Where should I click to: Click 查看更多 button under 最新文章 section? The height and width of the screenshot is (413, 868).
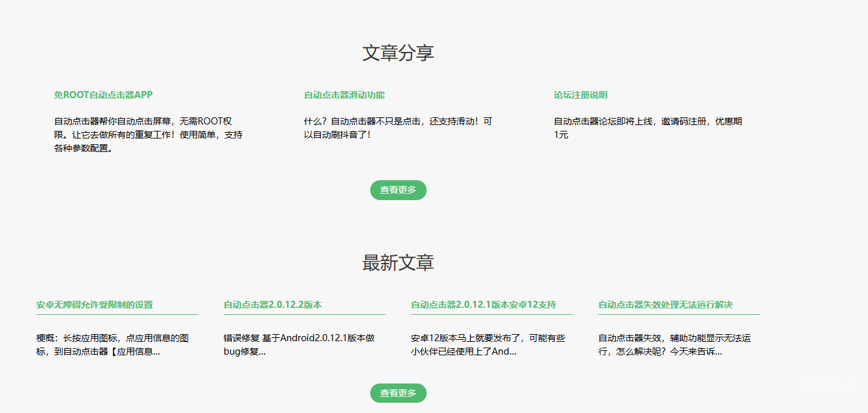coord(398,393)
